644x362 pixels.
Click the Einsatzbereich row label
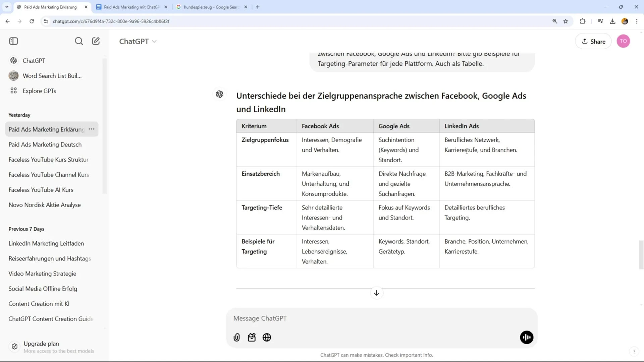(261, 174)
